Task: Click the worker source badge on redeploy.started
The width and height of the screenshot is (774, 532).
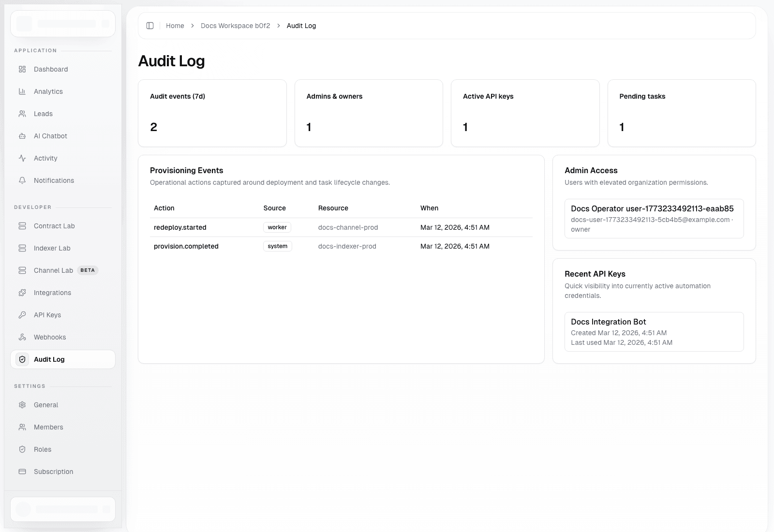Action: pos(277,227)
